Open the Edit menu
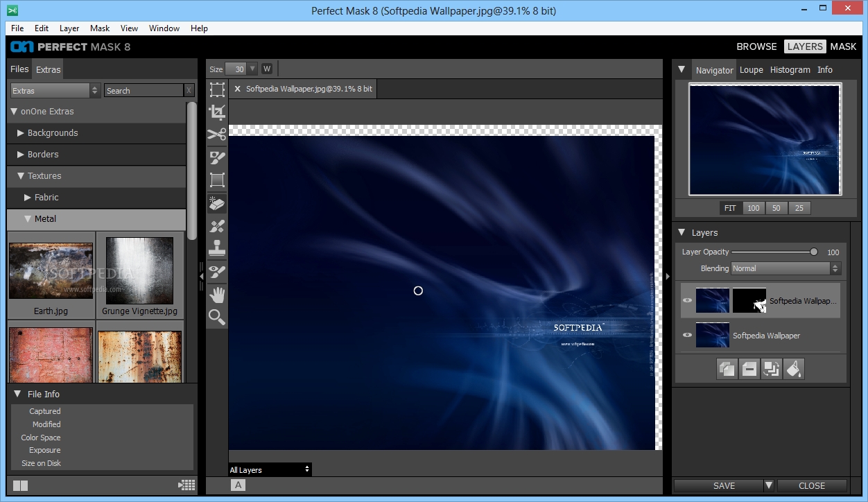This screenshot has width=868, height=502. coord(42,28)
